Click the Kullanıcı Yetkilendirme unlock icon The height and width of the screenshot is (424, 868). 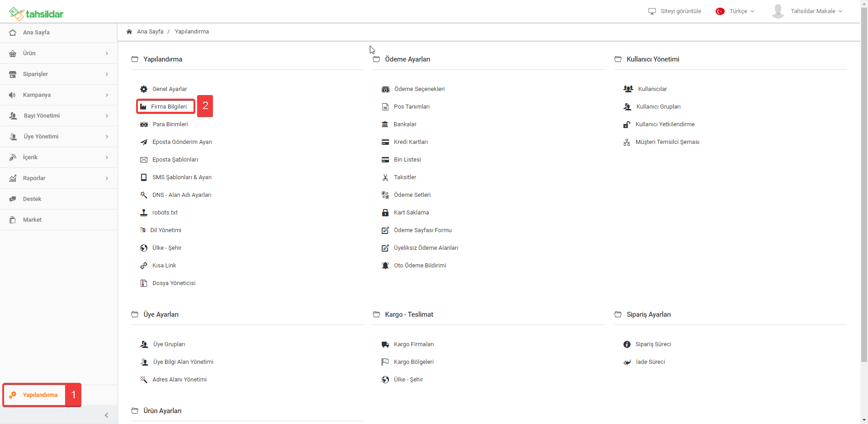click(x=627, y=124)
